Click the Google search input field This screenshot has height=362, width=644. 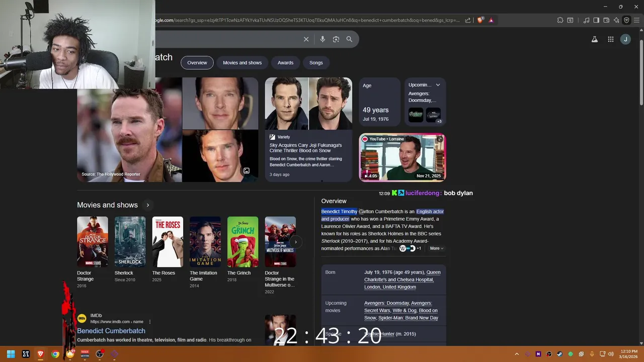click(x=226, y=39)
